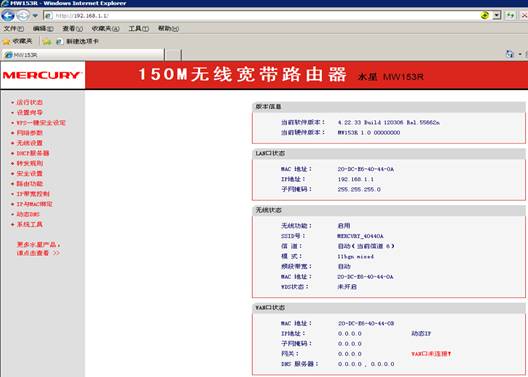The image size is (528, 377).
Task: Open the recent pages dropdown beside Forward button
Action: click(x=35, y=15)
